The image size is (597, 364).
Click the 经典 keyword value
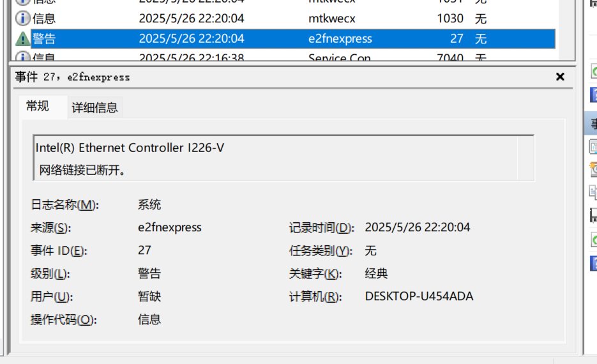tap(376, 273)
